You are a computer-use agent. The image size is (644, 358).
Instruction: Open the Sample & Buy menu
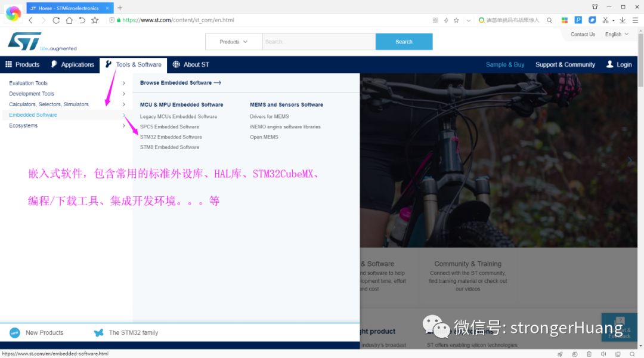point(505,64)
